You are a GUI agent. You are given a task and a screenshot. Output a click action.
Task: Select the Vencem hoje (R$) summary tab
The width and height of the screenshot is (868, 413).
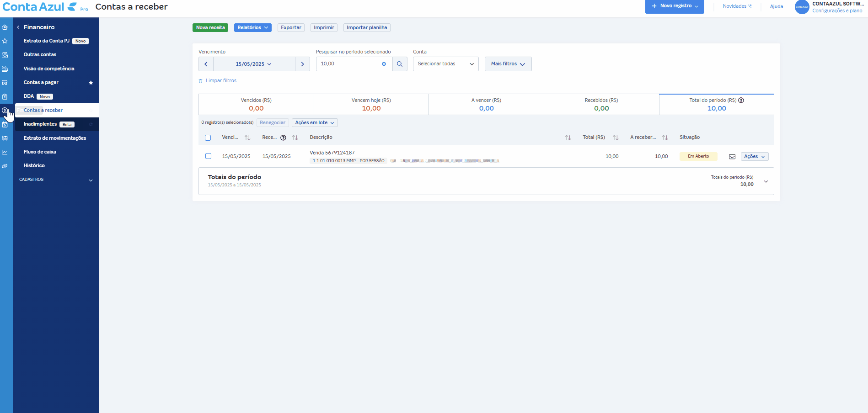point(371,105)
